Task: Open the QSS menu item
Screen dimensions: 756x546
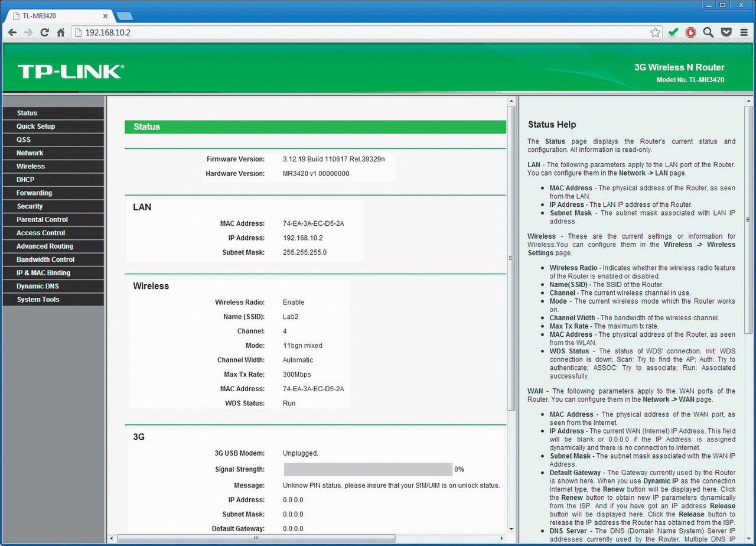Action: tap(53, 139)
